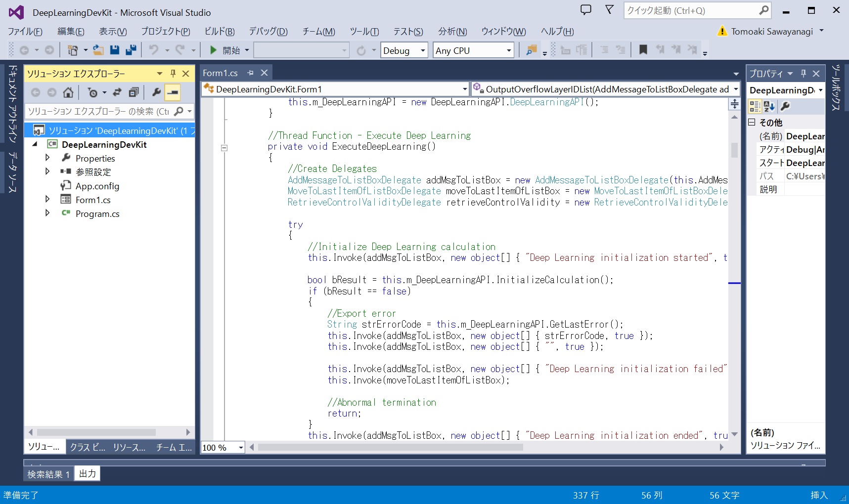
Task: Click the Solution Explorer Home icon
Action: pos(68,92)
